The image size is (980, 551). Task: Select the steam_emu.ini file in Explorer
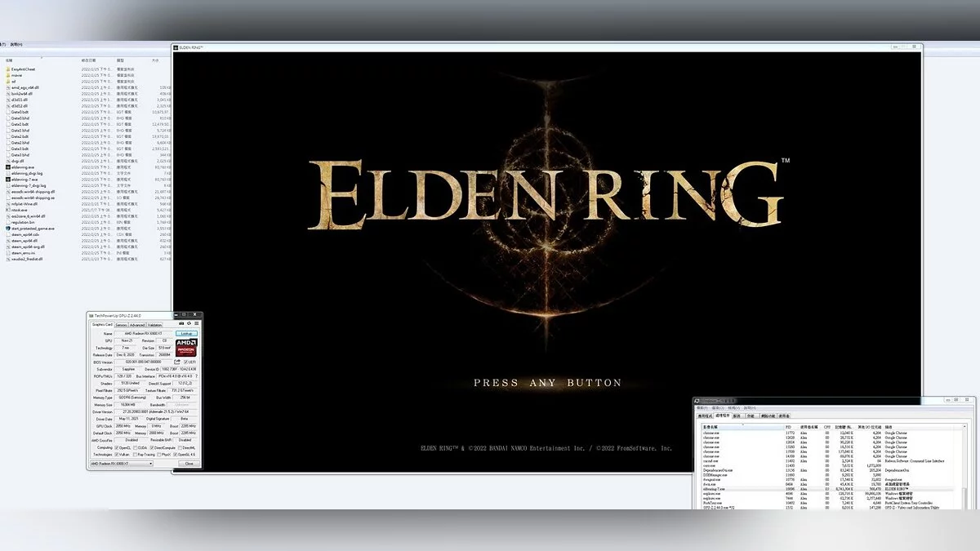(x=20, y=253)
